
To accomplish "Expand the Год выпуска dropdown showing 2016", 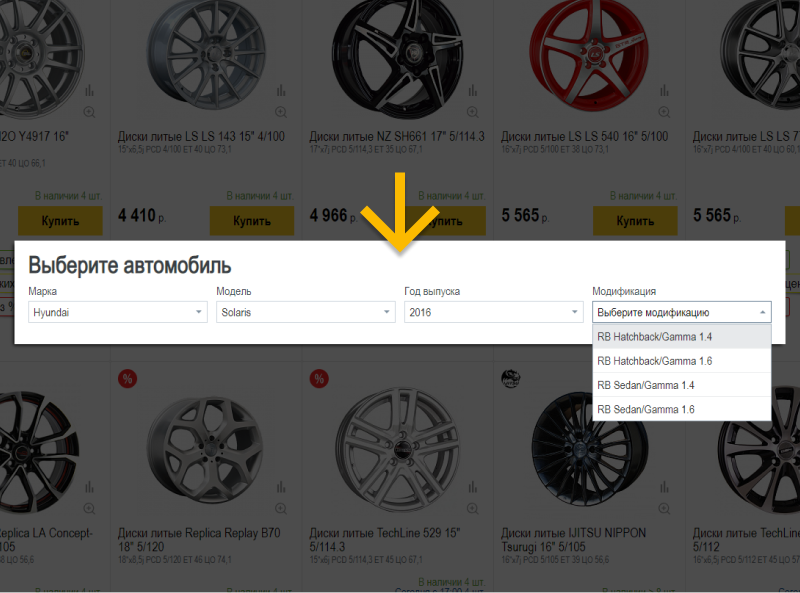I will (493, 313).
